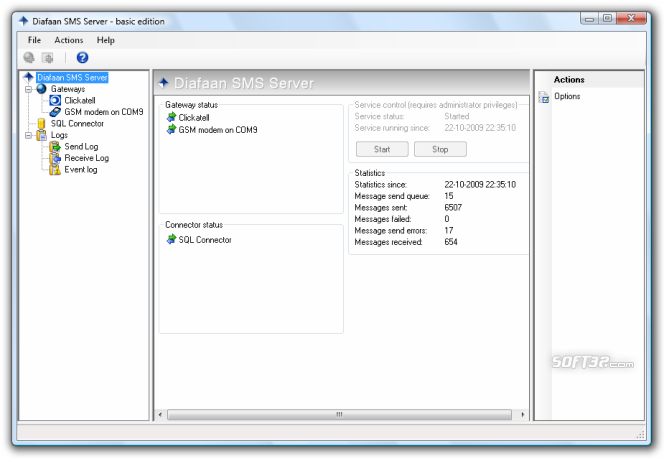
Task: Click the globe connect toolbar icon
Action: point(29,58)
